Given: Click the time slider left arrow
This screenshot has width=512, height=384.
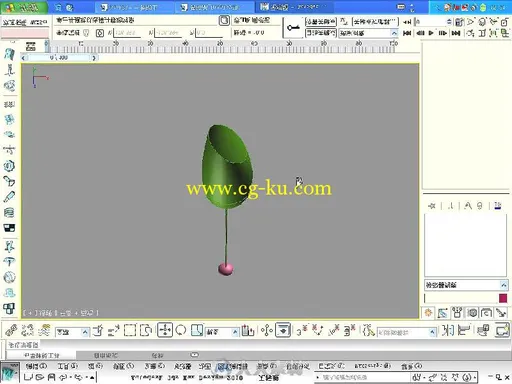Looking at the screenshot, I should 23,58.
